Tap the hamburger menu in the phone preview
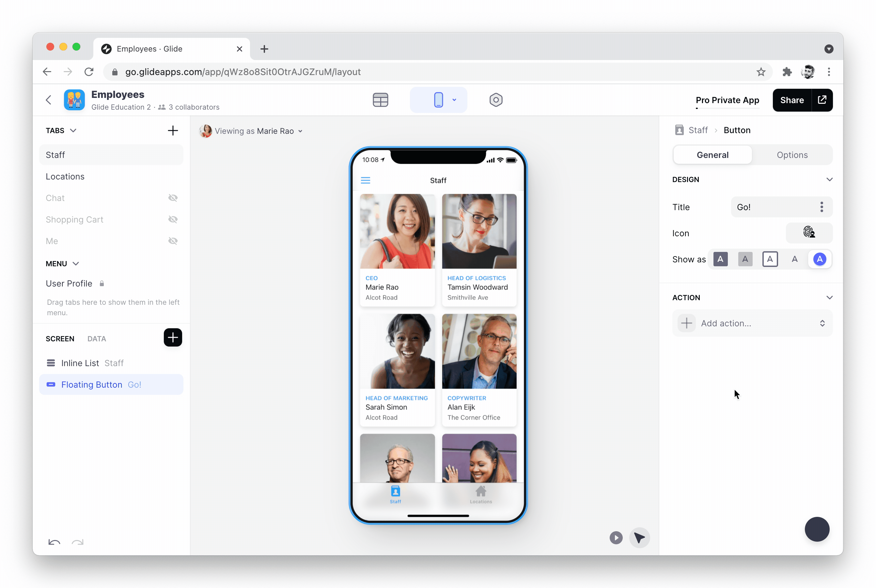 [366, 180]
